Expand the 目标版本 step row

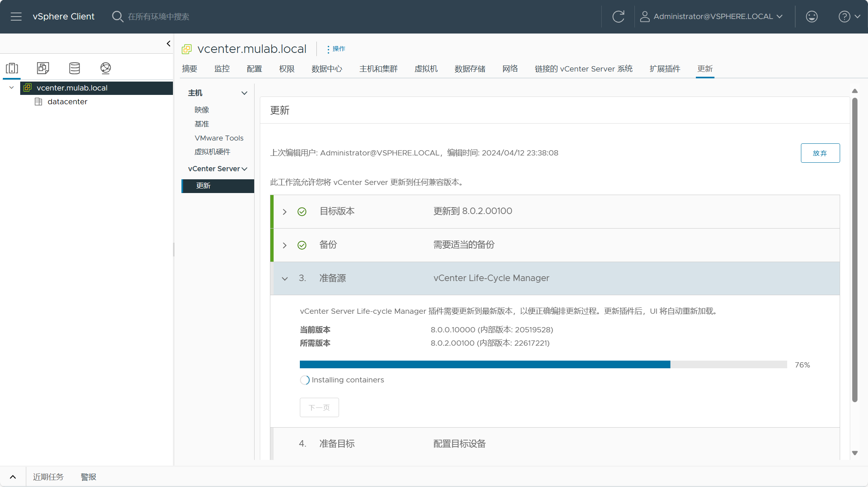pos(284,212)
